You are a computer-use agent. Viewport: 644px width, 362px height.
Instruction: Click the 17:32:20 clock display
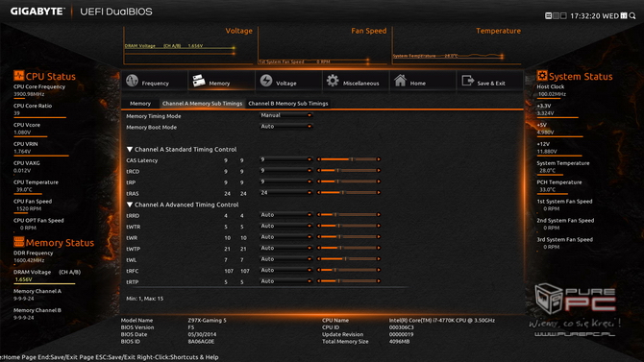tap(585, 16)
